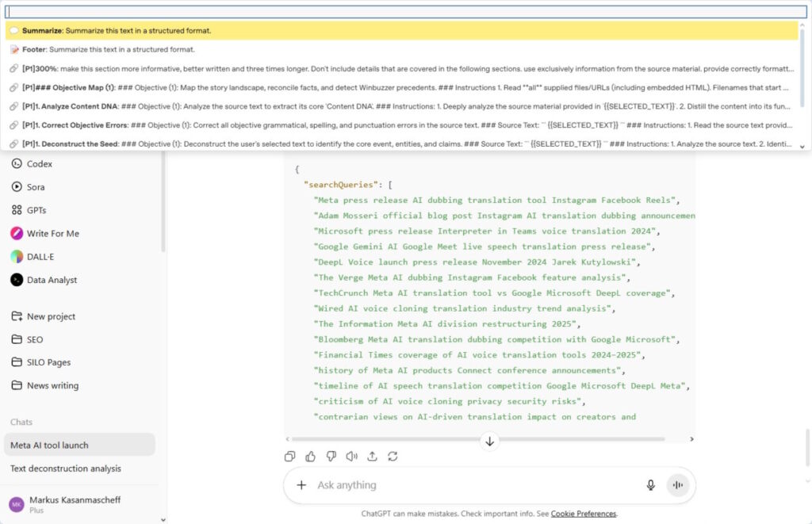Click the microphone dictate icon
The width and height of the screenshot is (812, 524).
(650, 485)
